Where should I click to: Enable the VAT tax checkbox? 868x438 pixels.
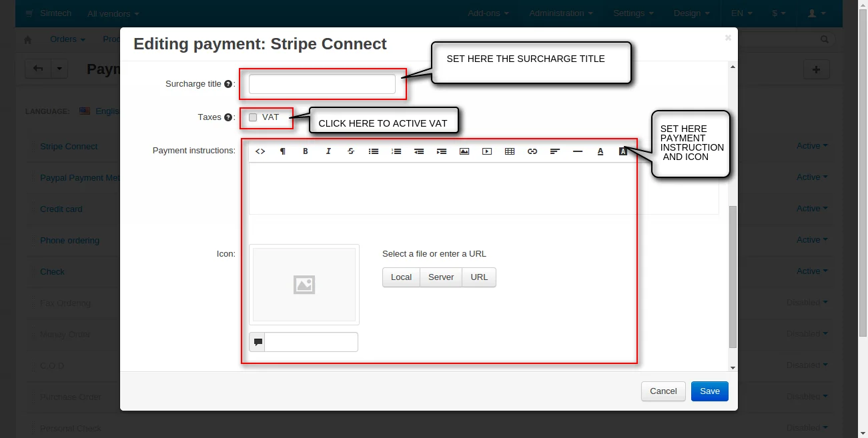(253, 117)
